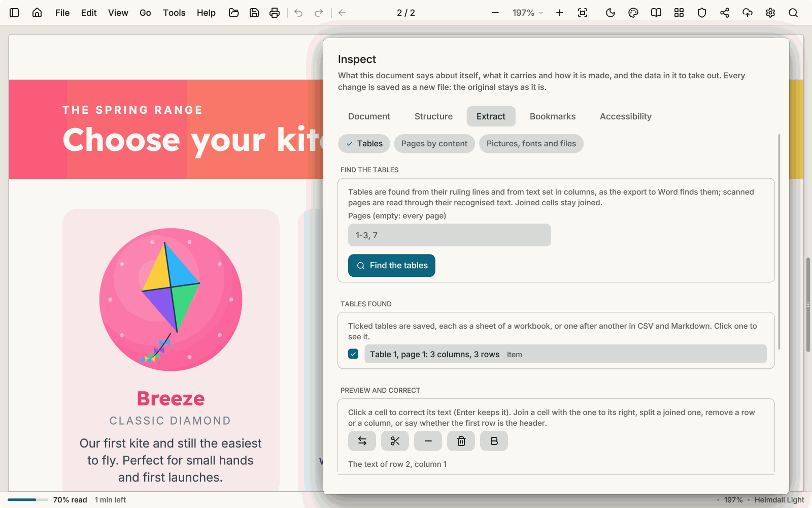Redo the last action
812x508 pixels.
coord(319,13)
